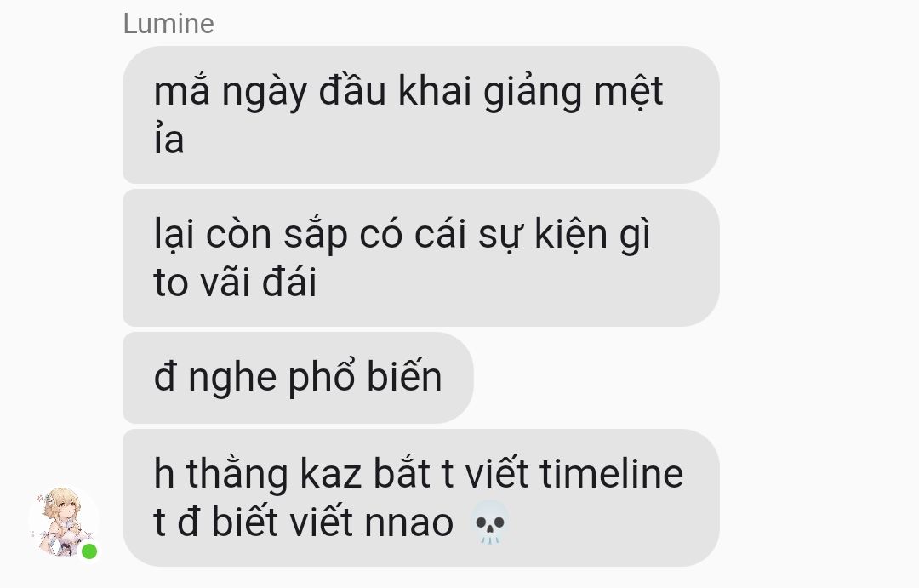Image resolution: width=919 pixels, height=588 pixels.
Task: Click the words 'khai giảng' in first message
Action: pyautogui.click(x=490, y=94)
